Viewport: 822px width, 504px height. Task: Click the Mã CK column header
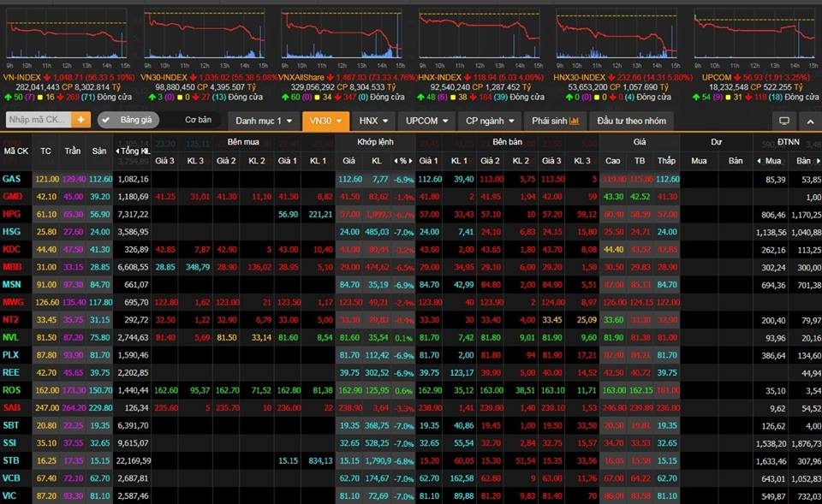[15, 151]
